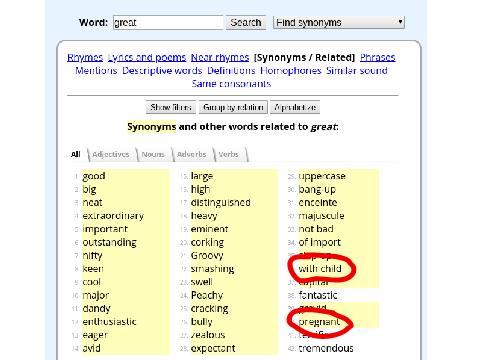The width and height of the screenshot is (480, 360).
Task: Select the synonym 'tremendous'
Action: pos(326,348)
